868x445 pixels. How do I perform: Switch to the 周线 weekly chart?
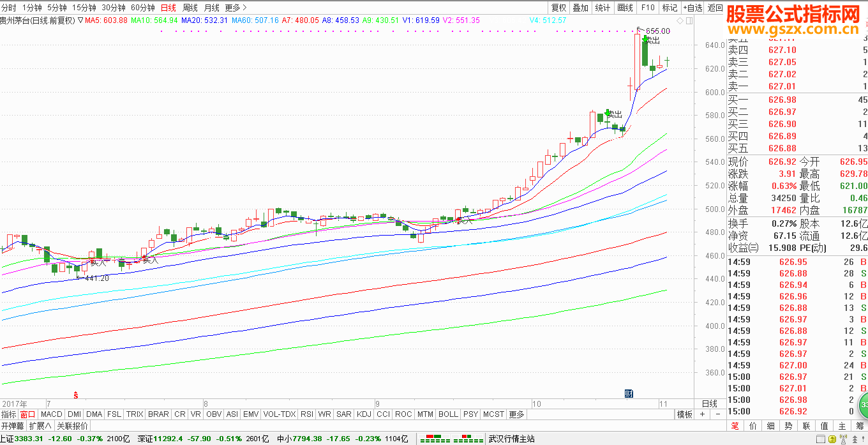(190, 8)
